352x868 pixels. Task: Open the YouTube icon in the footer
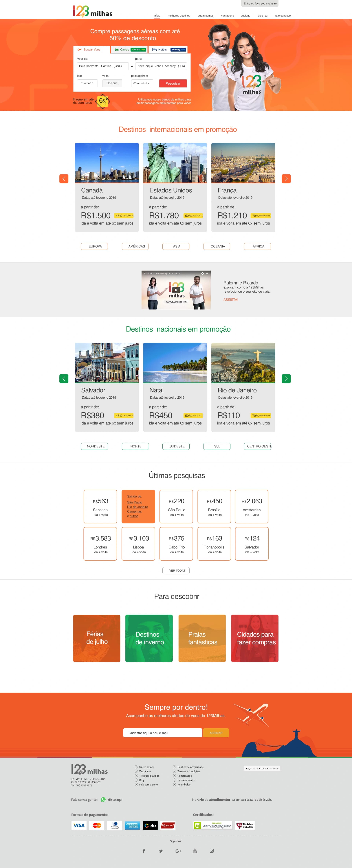coord(195,851)
